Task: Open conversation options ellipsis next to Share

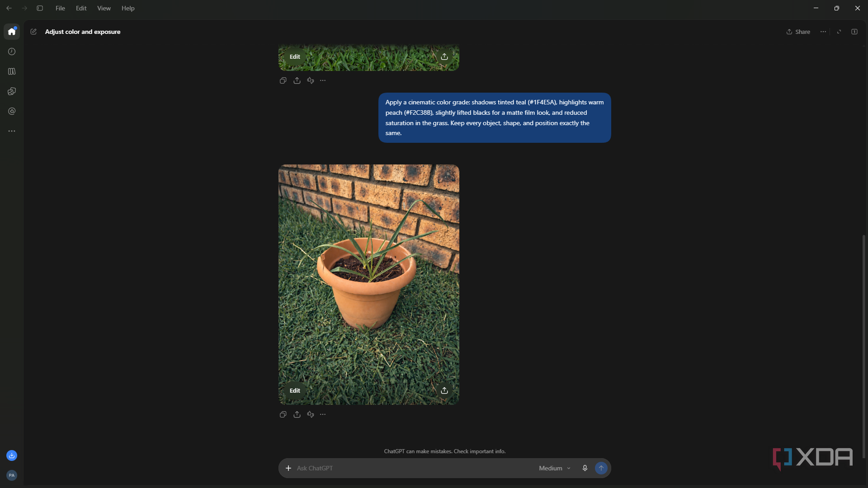Action: click(823, 32)
